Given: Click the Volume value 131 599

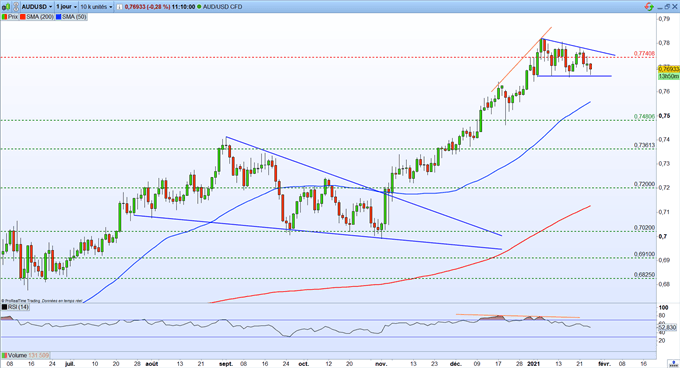Looking at the screenshot, I should pos(39,355).
